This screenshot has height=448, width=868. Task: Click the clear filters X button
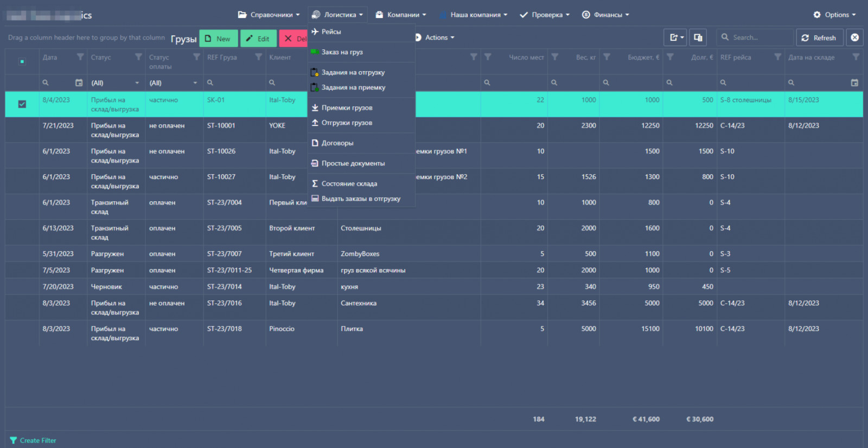854,37
